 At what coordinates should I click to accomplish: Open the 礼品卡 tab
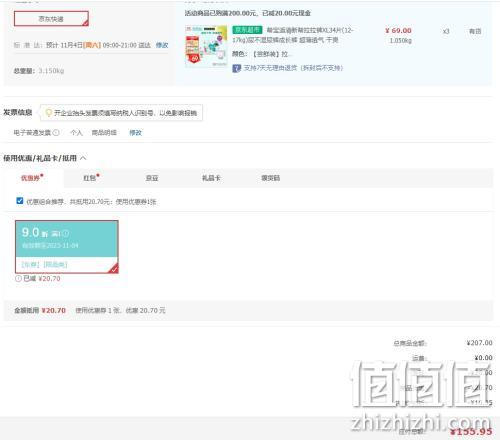[x=211, y=178]
